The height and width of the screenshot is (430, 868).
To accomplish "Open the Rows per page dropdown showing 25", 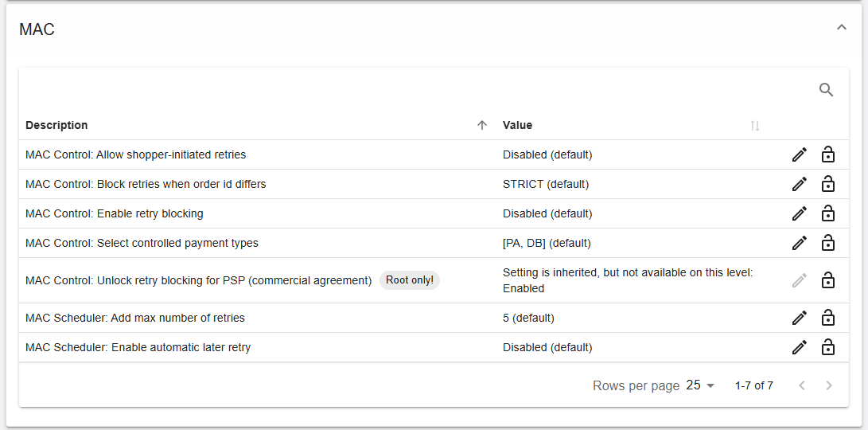I will coord(700,385).
